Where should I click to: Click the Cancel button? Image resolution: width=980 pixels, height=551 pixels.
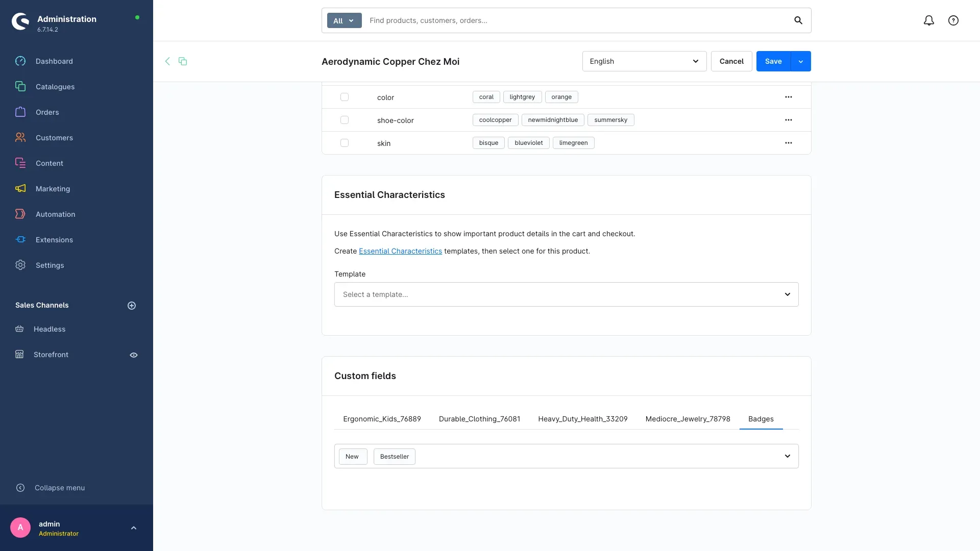click(731, 61)
